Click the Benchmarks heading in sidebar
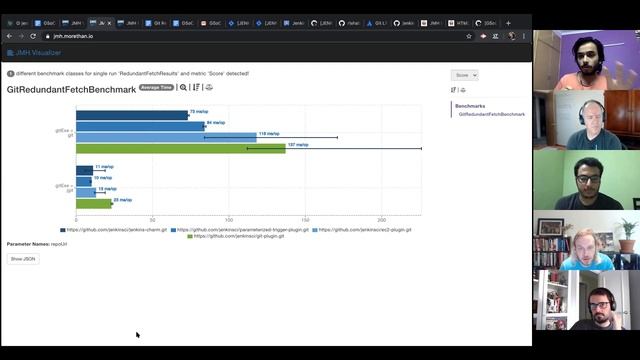Screen dimensions: 640x360 [x=470, y=106]
